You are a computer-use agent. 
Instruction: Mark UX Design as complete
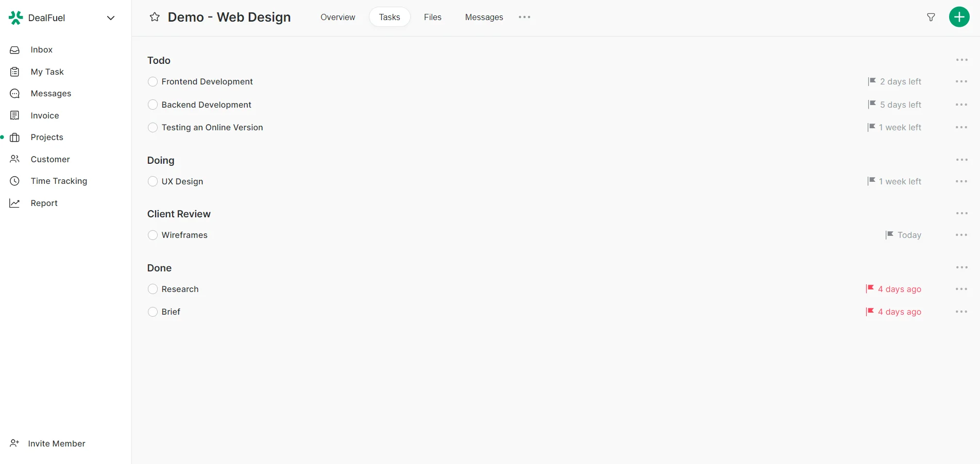pos(153,181)
